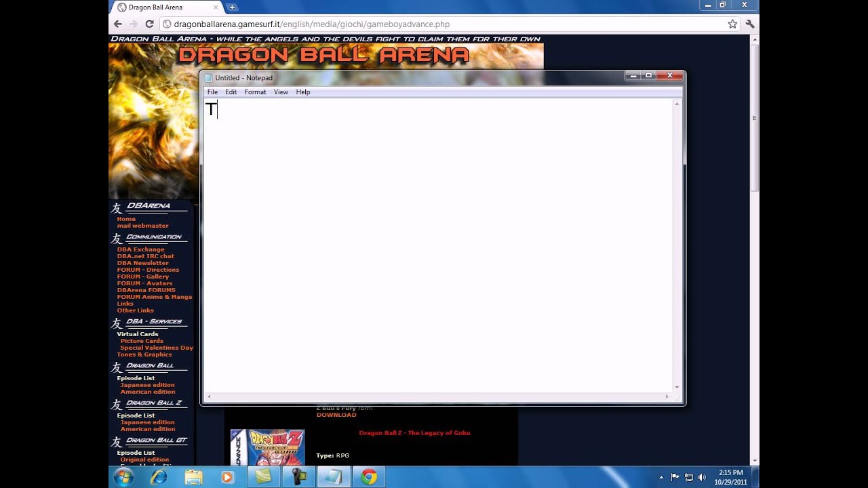Viewport: 868px width, 488px height.
Task: Click Chrome's forward arrow button
Action: tap(134, 24)
